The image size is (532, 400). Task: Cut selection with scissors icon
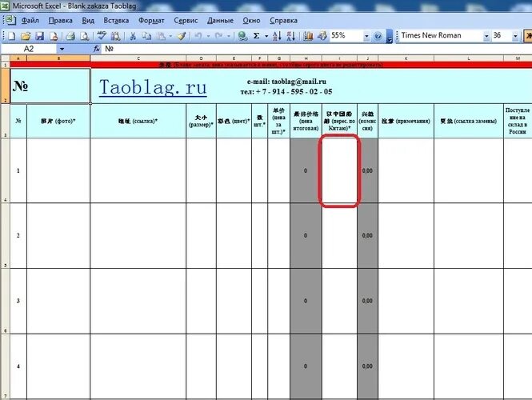click(133, 36)
